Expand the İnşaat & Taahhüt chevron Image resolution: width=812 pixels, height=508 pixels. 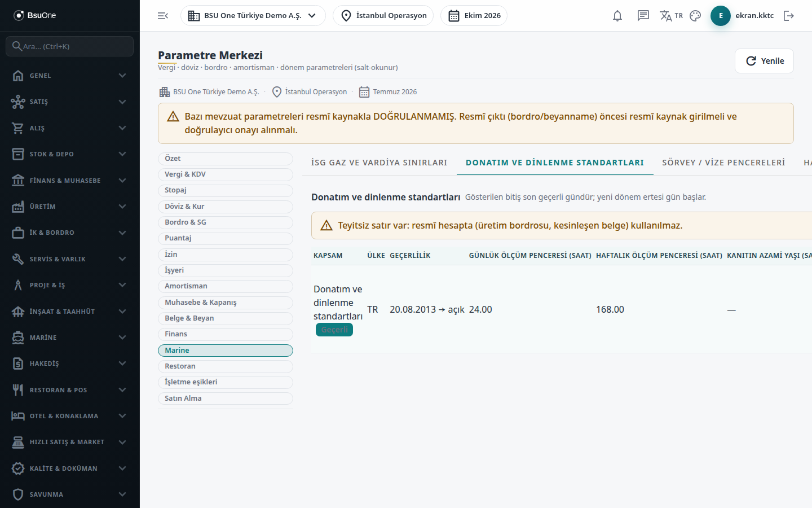122,312
